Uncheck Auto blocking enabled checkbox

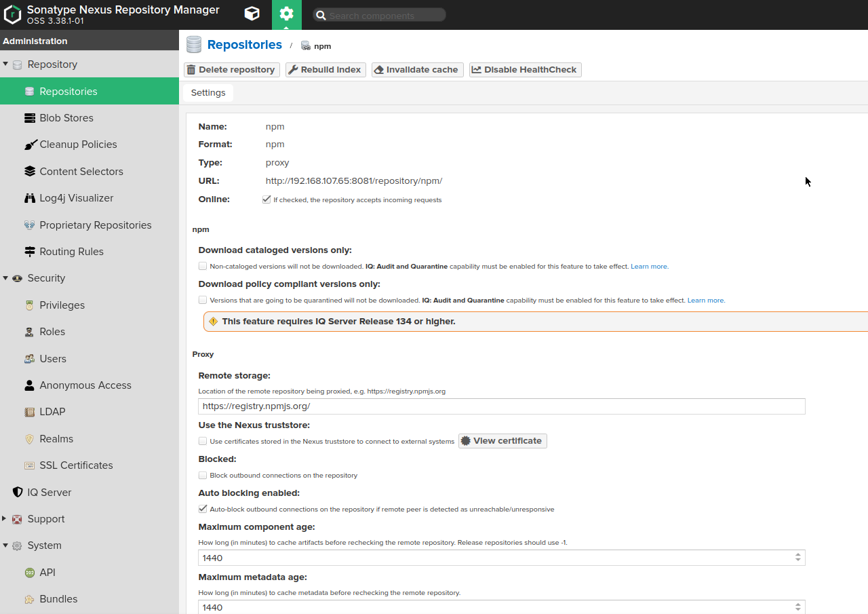click(x=203, y=509)
